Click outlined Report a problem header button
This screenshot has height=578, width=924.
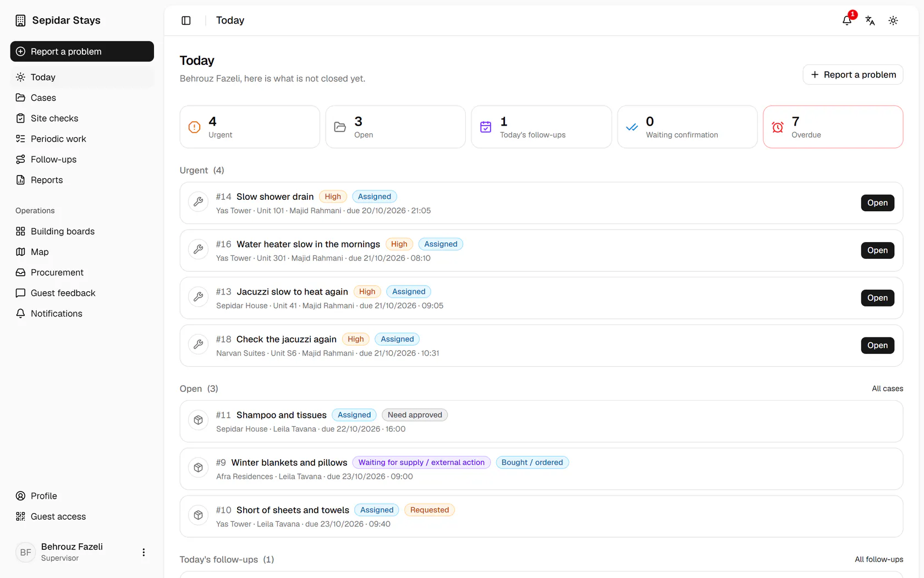coord(853,74)
